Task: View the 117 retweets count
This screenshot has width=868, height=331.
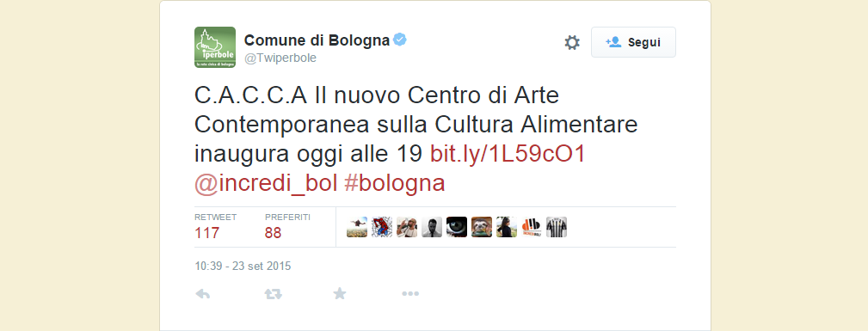Action: tap(207, 233)
